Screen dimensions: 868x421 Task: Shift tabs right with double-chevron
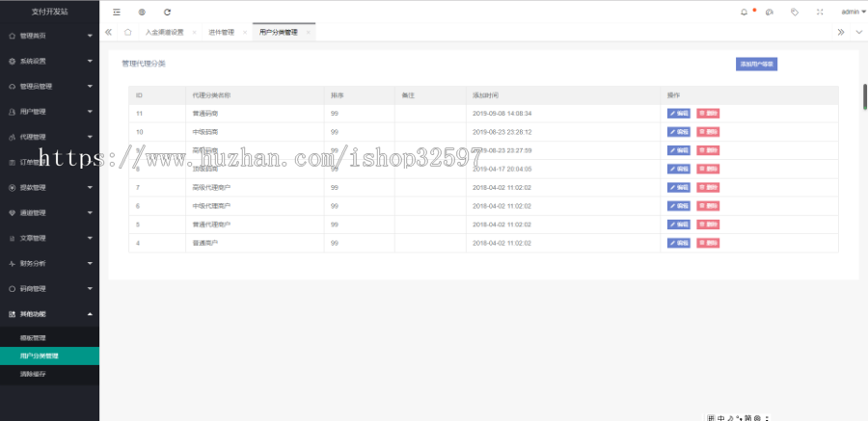(841, 32)
